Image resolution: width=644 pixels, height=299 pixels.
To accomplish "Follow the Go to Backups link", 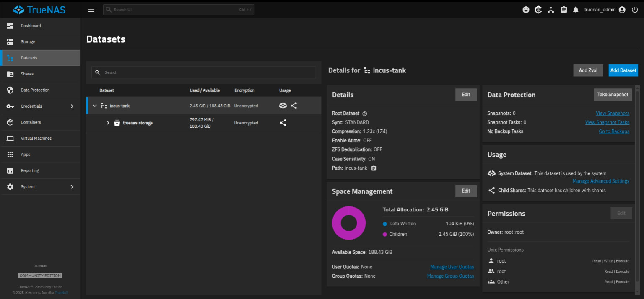I will pyautogui.click(x=614, y=131).
